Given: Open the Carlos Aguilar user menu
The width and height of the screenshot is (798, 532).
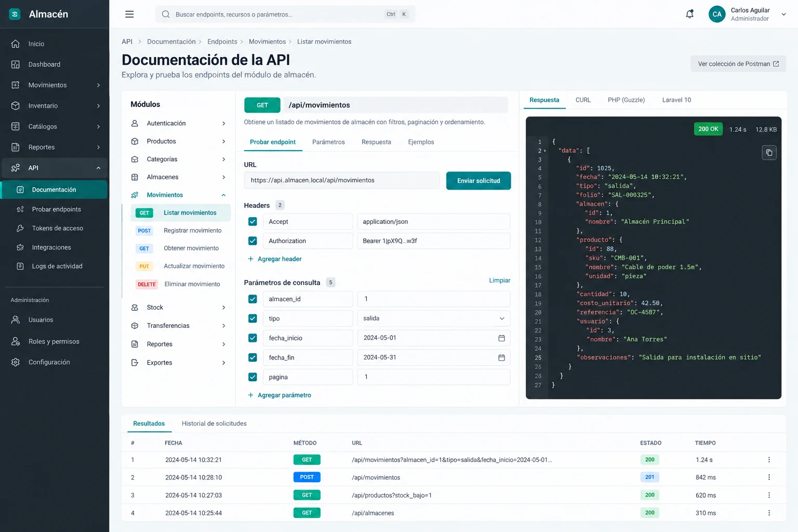Looking at the screenshot, I should 748,15.
